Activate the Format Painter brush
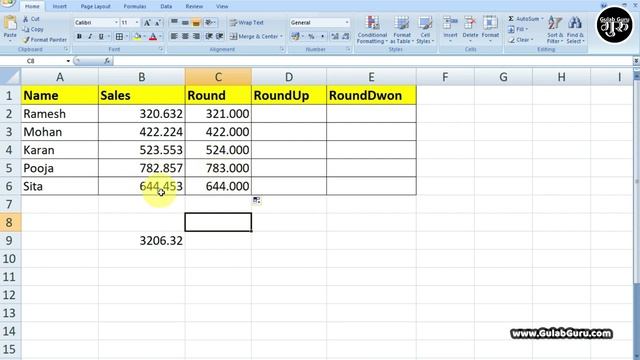Viewport: 640px width, 360px height. coord(45,40)
